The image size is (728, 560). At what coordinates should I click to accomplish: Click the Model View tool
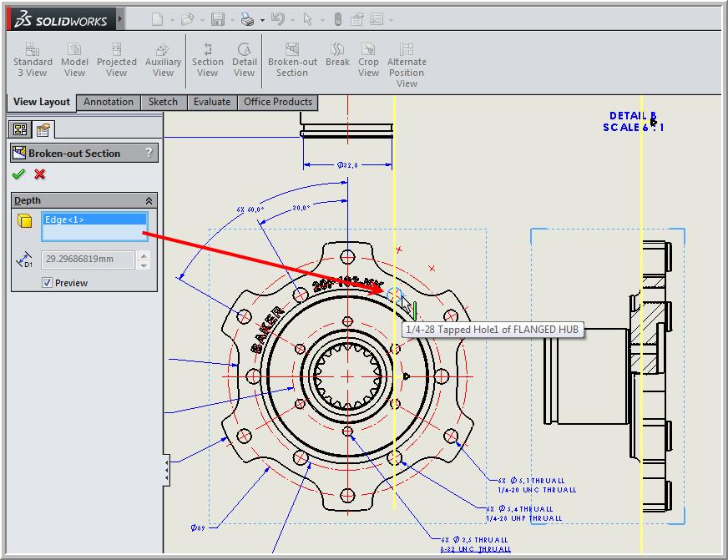coord(74,60)
